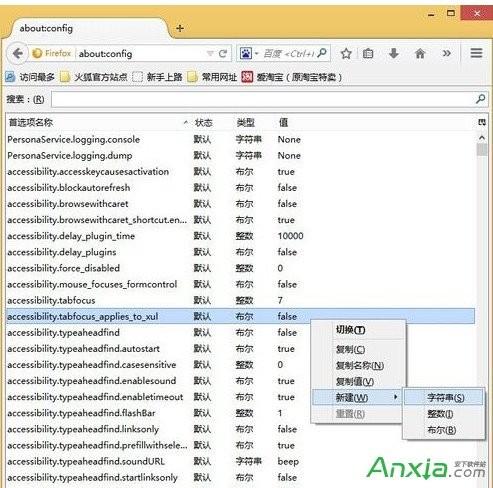Choose 复制值(V) from context menu
This screenshot has width=493, height=488.
(358, 382)
